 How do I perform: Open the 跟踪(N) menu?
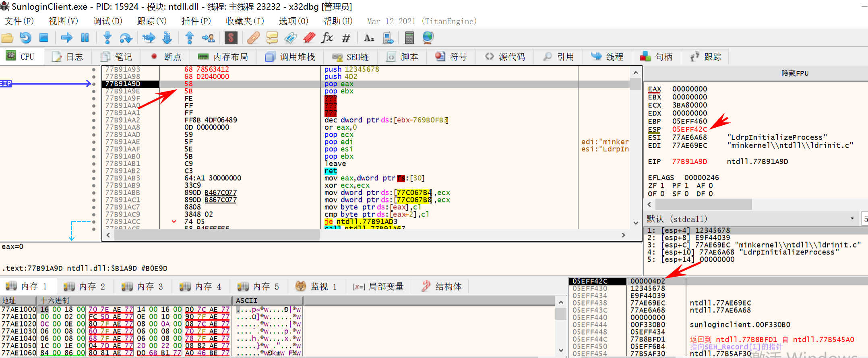[152, 21]
